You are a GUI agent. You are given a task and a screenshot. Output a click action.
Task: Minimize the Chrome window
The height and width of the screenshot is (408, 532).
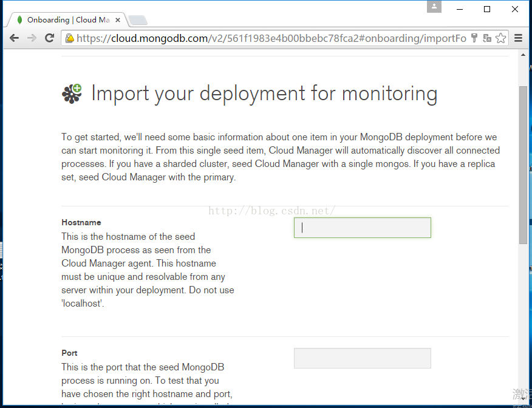point(460,9)
